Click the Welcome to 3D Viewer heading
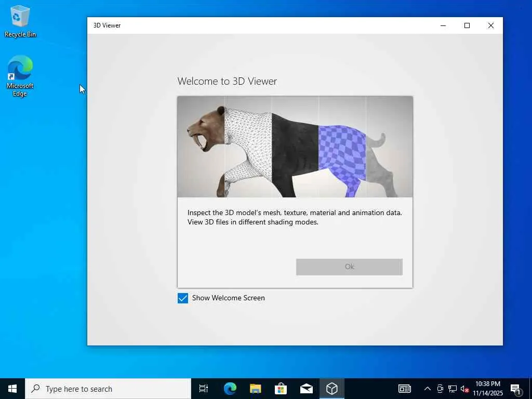The image size is (532, 399). click(227, 82)
